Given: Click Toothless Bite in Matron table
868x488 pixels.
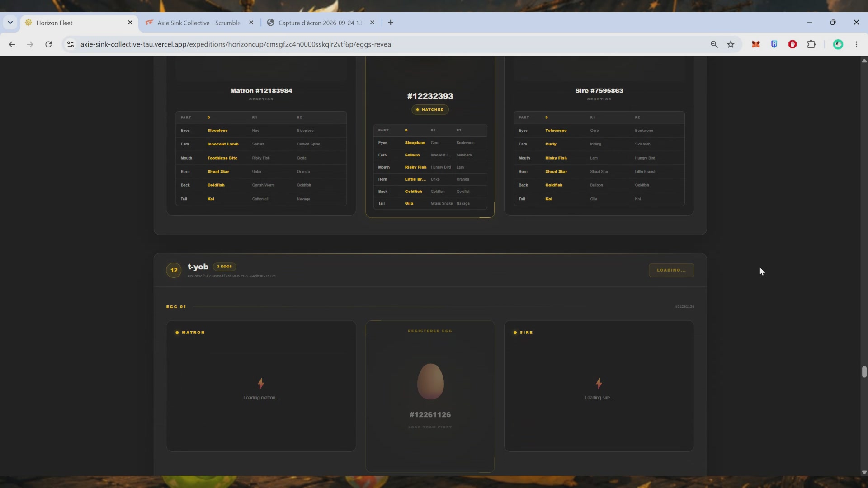Looking at the screenshot, I should tap(222, 158).
